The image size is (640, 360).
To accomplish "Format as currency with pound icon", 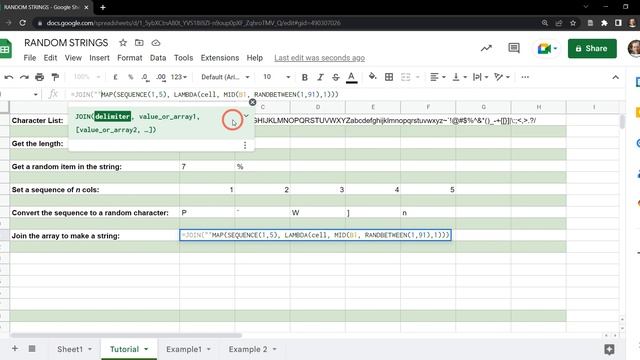I will [x=116, y=77].
